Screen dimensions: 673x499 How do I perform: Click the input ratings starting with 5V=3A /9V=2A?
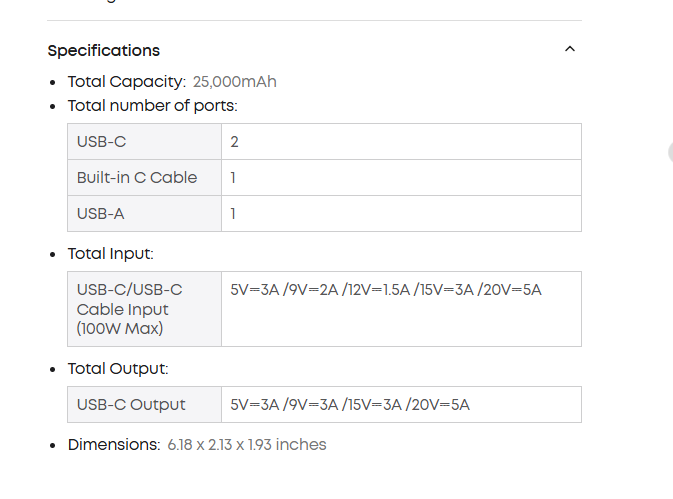coord(385,290)
